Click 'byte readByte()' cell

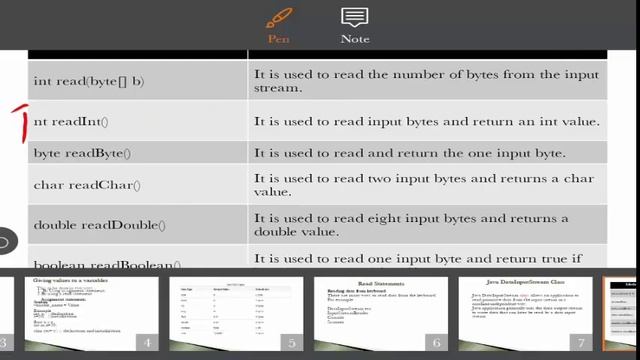(138, 153)
